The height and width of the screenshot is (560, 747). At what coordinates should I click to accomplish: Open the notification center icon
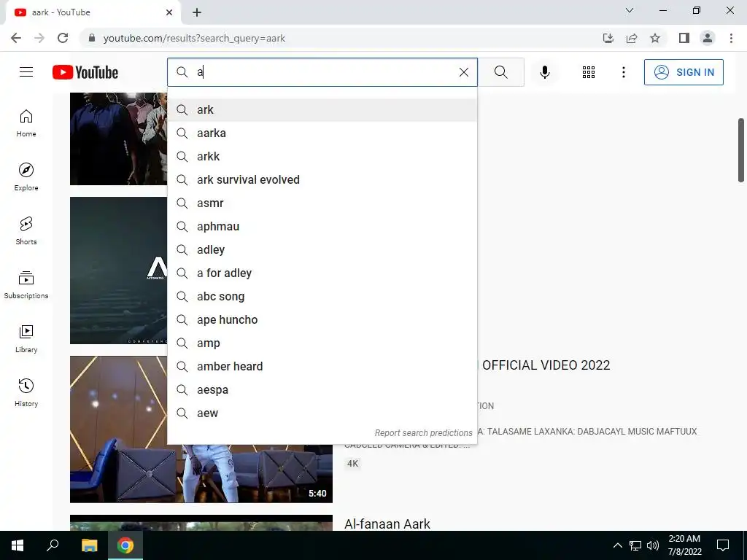click(723, 545)
